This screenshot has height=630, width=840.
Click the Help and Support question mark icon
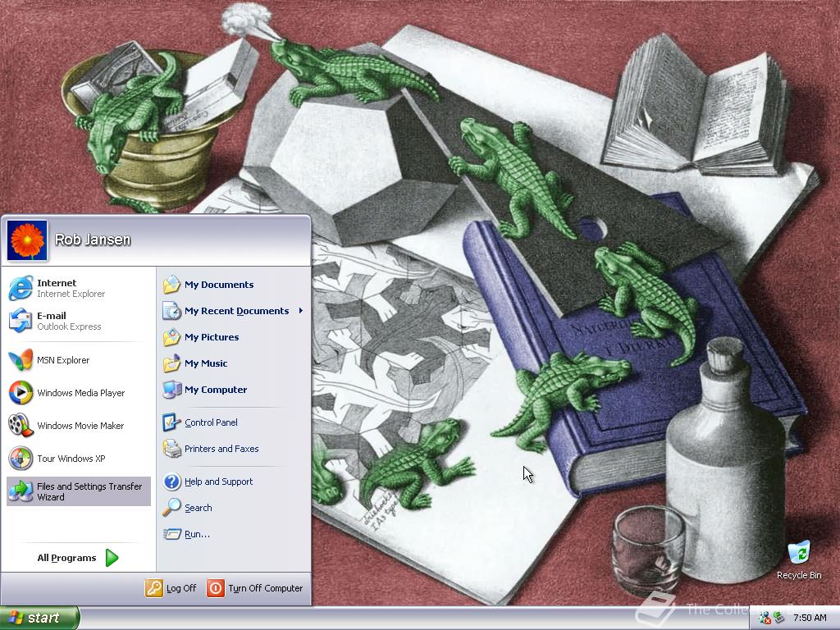pos(172,481)
